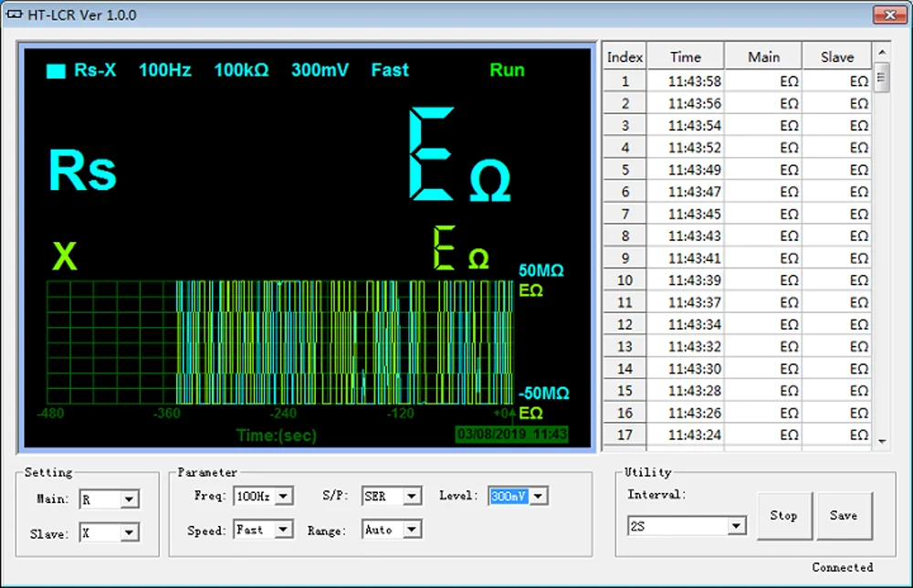This screenshot has width=913, height=588.
Task: Click the cyan square trace indicator beside Rs-X
Action: pyautogui.click(x=56, y=71)
